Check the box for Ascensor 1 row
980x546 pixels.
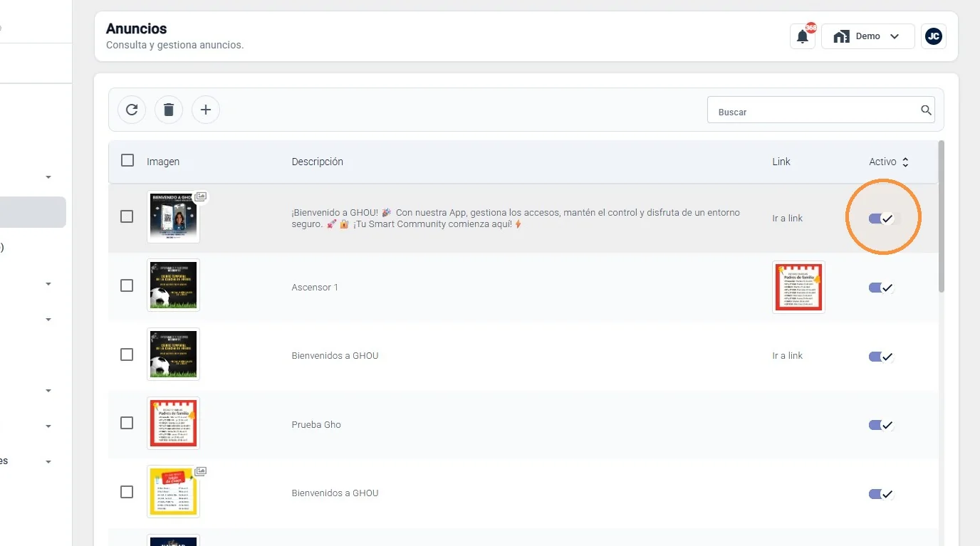coord(127,285)
